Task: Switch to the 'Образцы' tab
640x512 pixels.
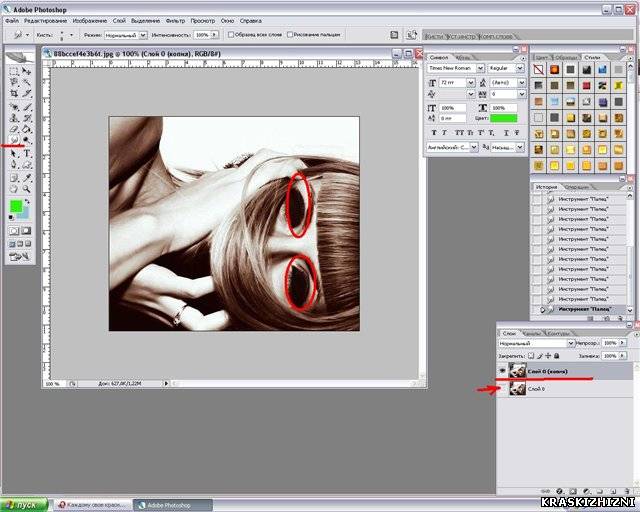Action: 566,58
